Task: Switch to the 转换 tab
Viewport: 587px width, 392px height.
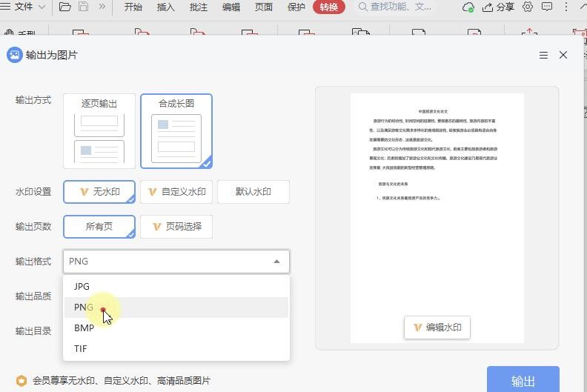Action: pos(328,7)
